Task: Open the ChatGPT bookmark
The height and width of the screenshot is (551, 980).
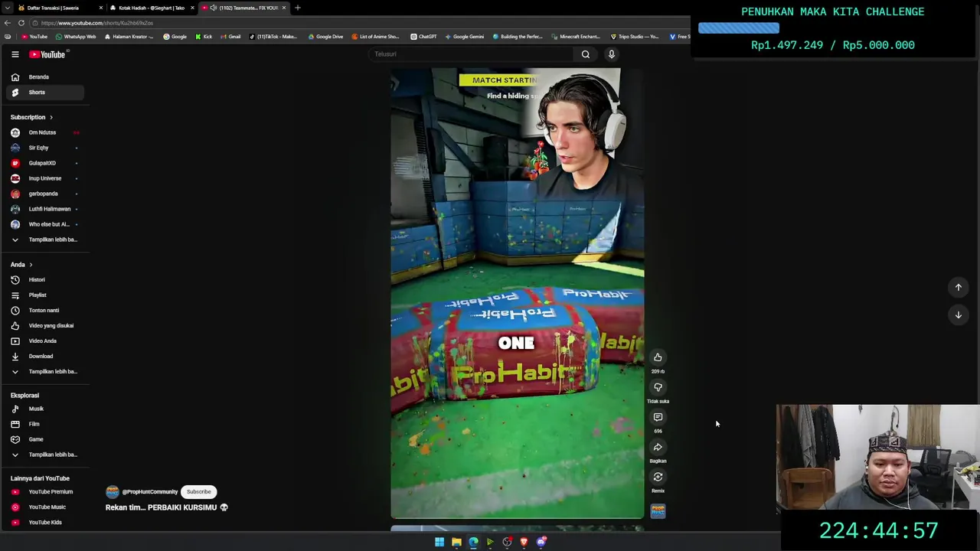Action: [423, 37]
